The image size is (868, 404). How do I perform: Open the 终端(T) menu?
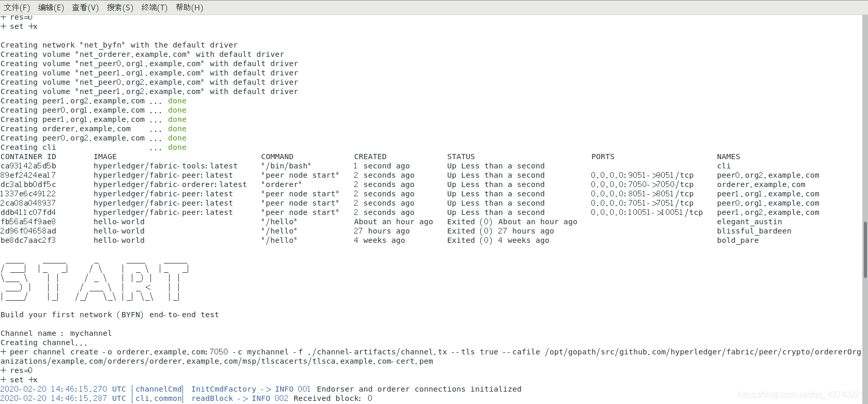(x=155, y=7)
